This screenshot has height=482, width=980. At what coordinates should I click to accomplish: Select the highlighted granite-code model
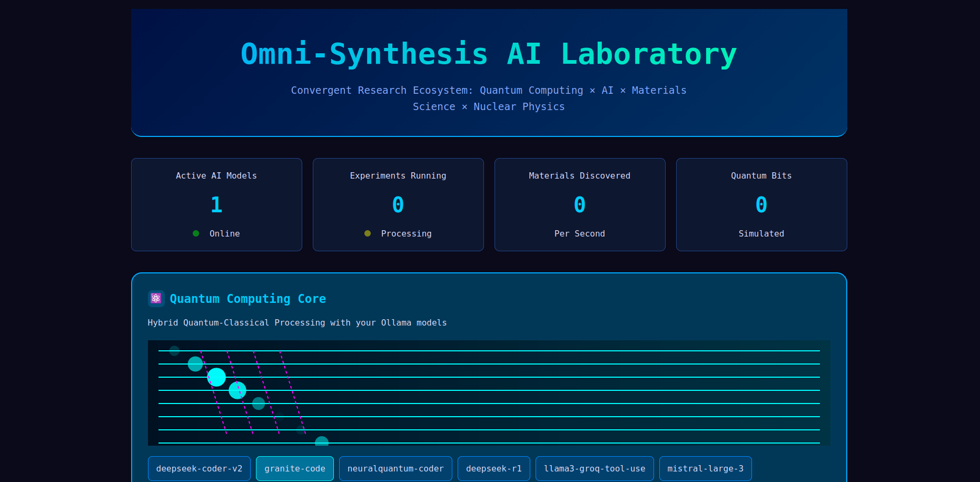pos(294,468)
